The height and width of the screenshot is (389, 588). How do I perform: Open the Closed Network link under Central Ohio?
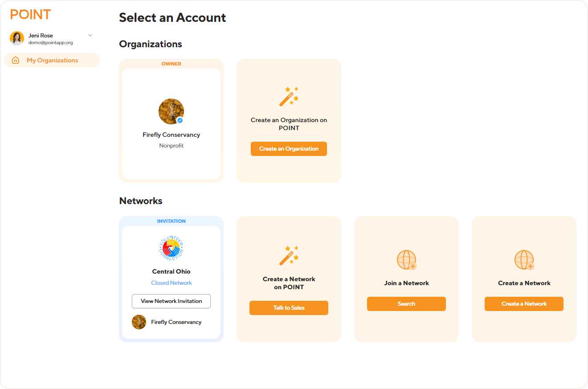tap(171, 283)
